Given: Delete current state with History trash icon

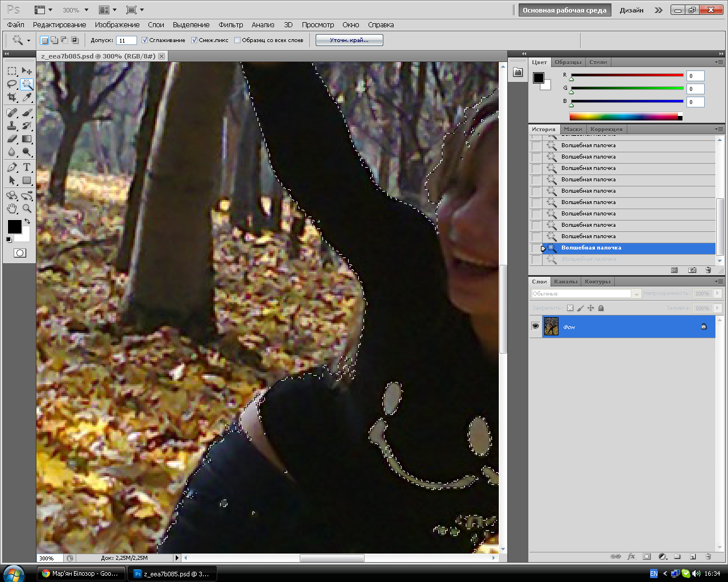Looking at the screenshot, I should click(x=708, y=270).
